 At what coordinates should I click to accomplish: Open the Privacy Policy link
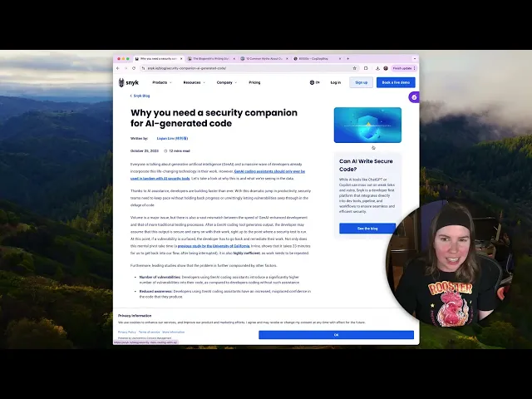[x=127, y=332]
